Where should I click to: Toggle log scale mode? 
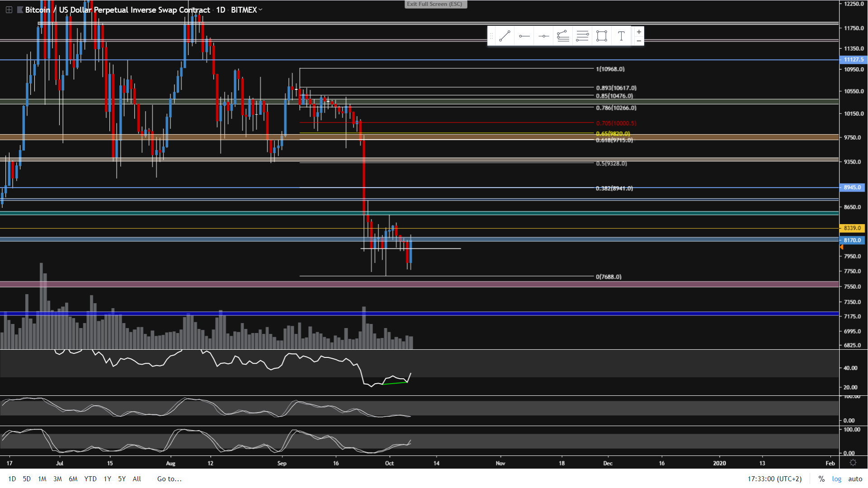point(837,479)
